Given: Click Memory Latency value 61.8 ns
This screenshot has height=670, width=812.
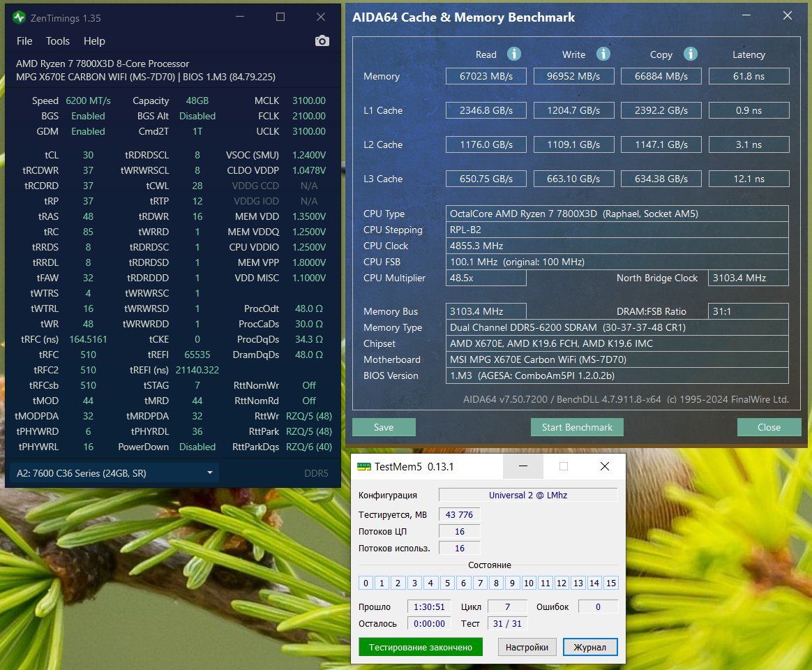Looking at the screenshot, I should click(x=749, y=76).
